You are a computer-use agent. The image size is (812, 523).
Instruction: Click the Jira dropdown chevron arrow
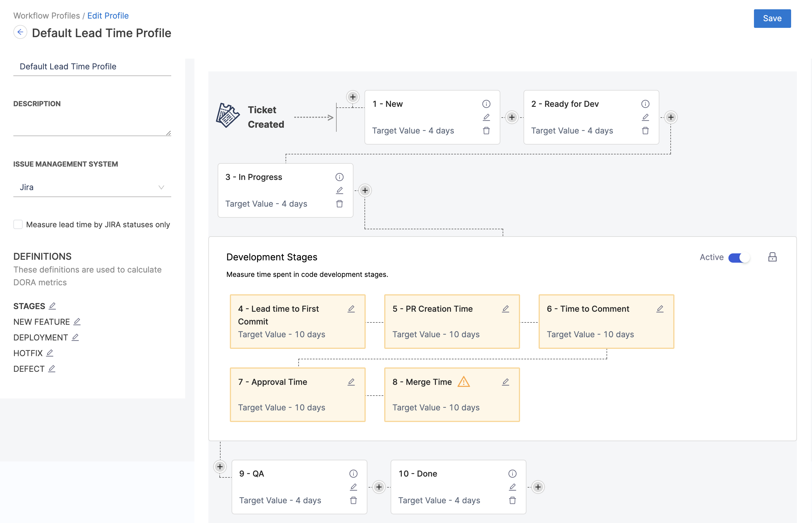point(161,187)
